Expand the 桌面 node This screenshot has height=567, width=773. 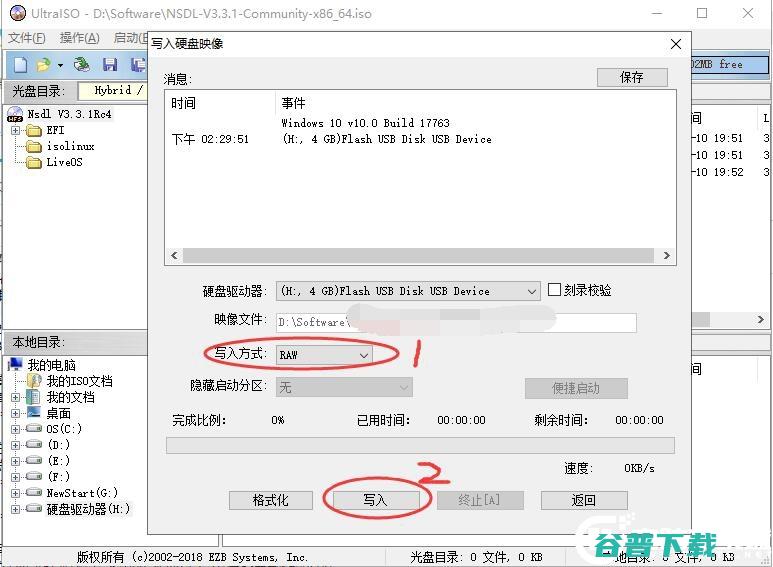[x=15, y=414]
